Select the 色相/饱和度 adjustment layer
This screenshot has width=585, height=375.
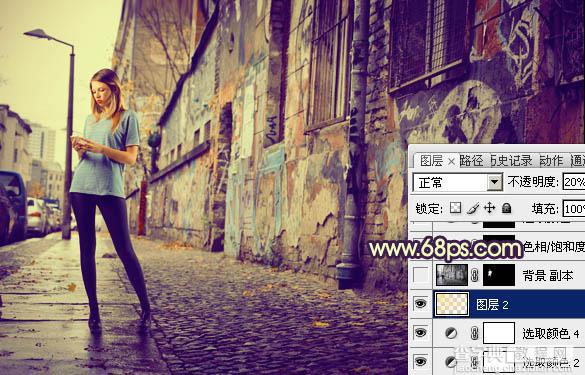[x=554, y=247]
